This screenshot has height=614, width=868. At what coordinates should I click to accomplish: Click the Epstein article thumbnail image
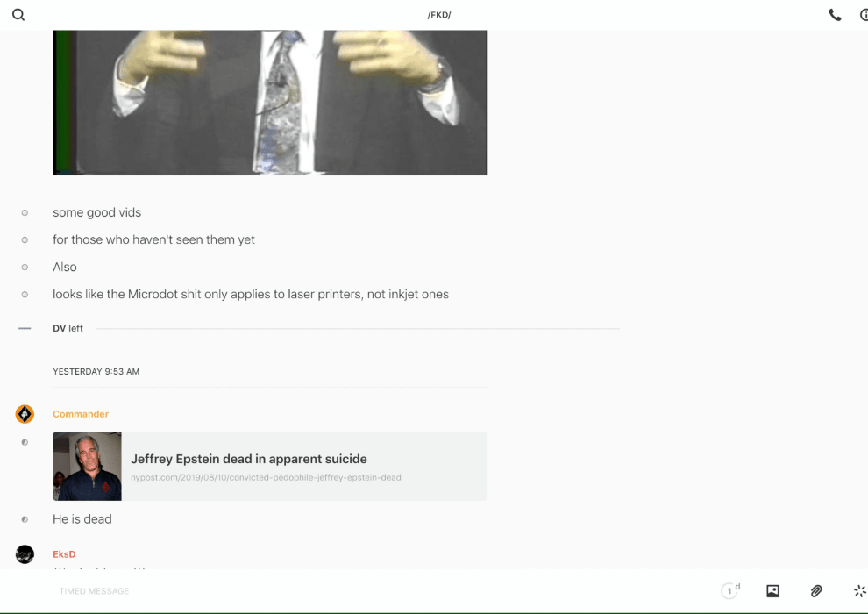click(x=87, y=466)
